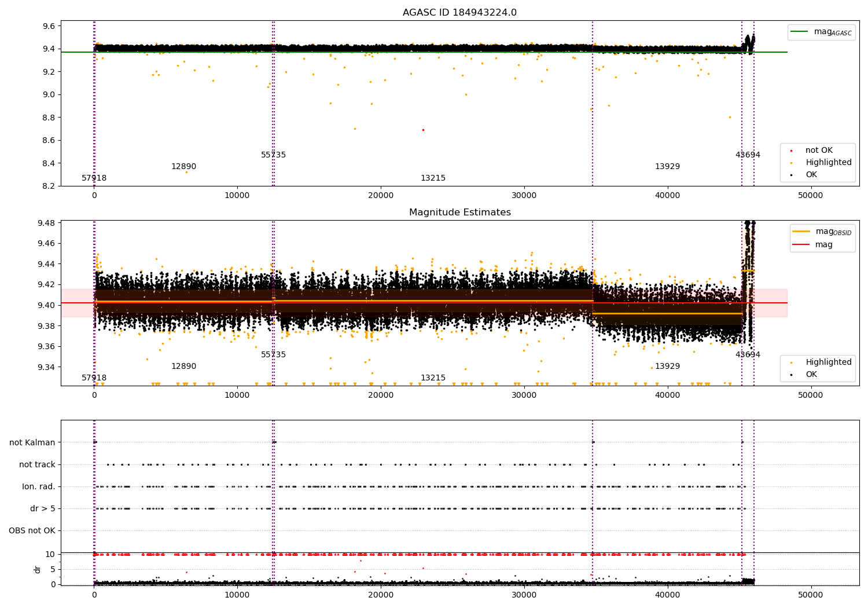Click y-tick 8.6 on the top plot

[49, 140]
